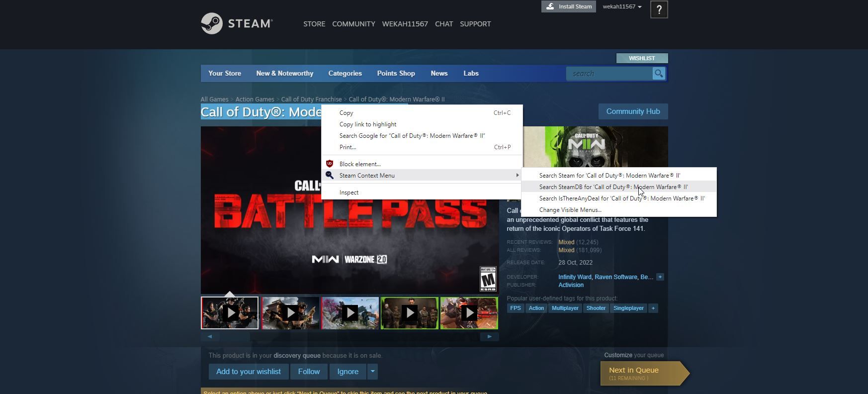Image resolution: width=868 pixels, height=394 pixels.
Task: Expand developer list with plus button
Action: [x=660, y=277]
